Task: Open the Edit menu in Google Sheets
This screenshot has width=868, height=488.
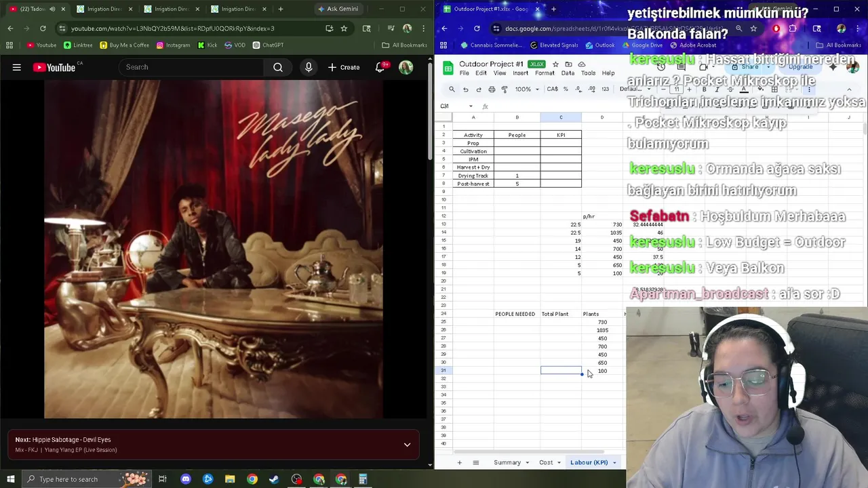Action: coord(481,73)
